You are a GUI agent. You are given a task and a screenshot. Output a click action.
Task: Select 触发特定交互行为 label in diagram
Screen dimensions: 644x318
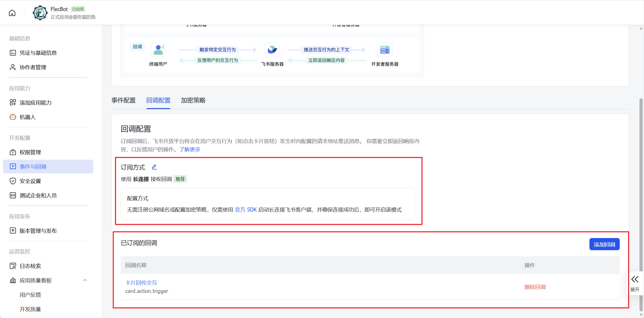click(218, 50)
